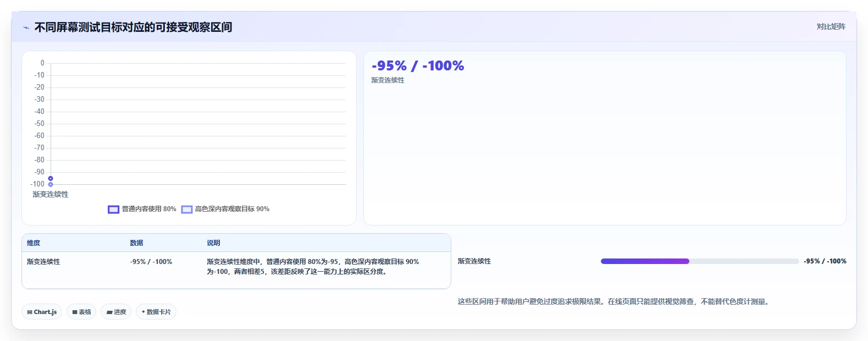Click the y-axis tick label 0
Image resolution: width=868 pixels, height=341 pixels.
[x=42, y=63]
